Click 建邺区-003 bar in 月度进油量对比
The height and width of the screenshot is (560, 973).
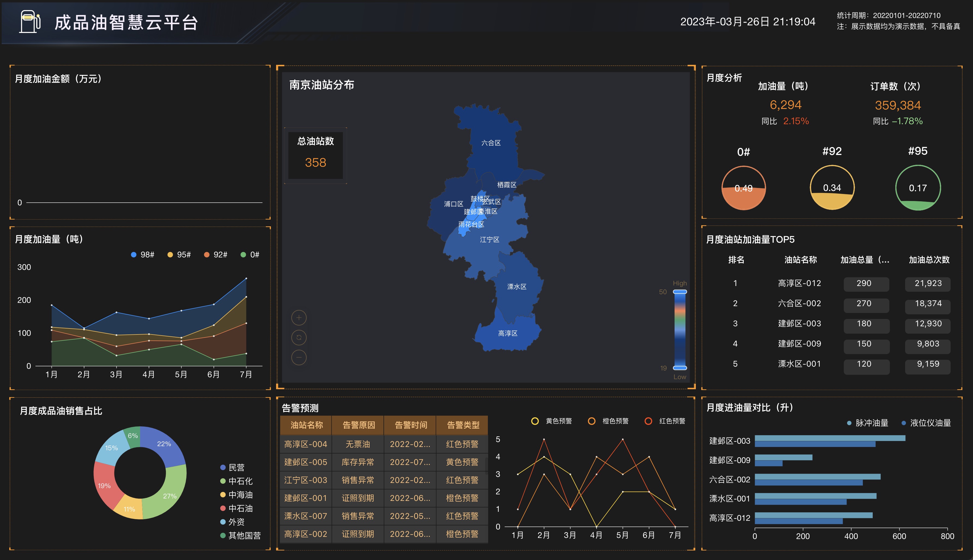point(830,441)
